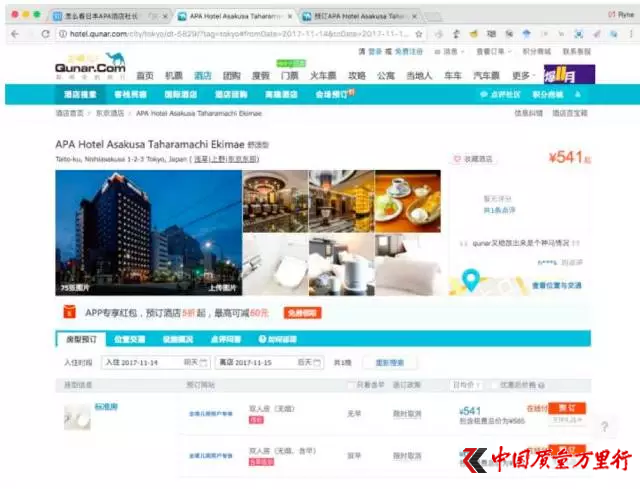Select 国际酒店 in the teal sub-navigation
This screenshot has height=489, width=640.
pyautogui.click(x=180, y=95)
